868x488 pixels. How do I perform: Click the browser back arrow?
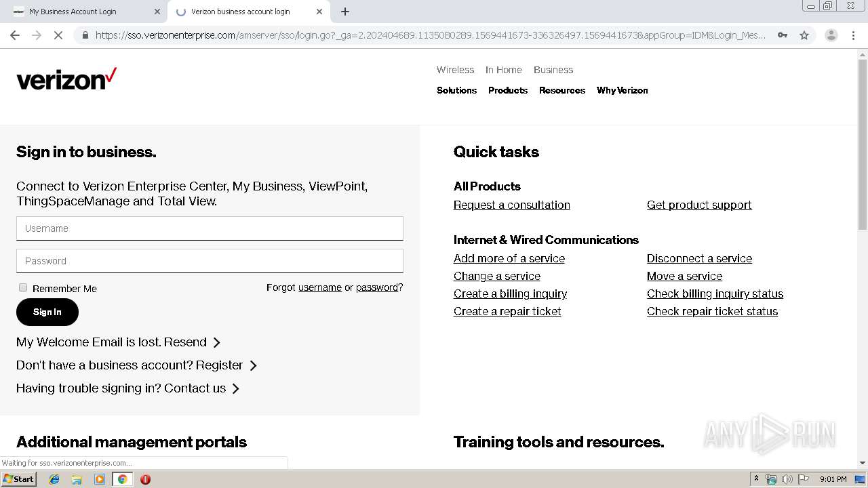pyautogui.click(x=15, y=35)
